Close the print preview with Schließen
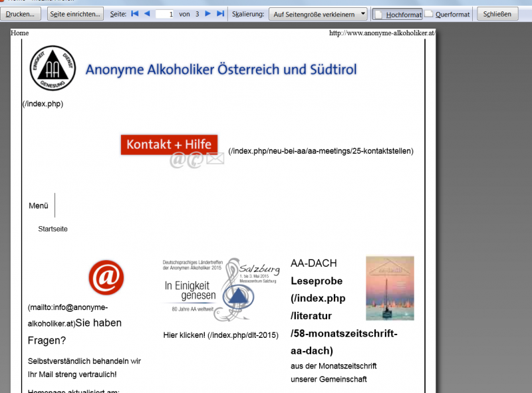 click(497, 14)
